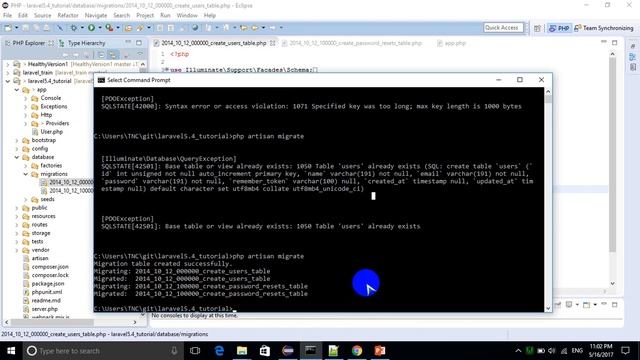
Task: Open Windows Store from the taskbar
Action: (x=265, y=351)
